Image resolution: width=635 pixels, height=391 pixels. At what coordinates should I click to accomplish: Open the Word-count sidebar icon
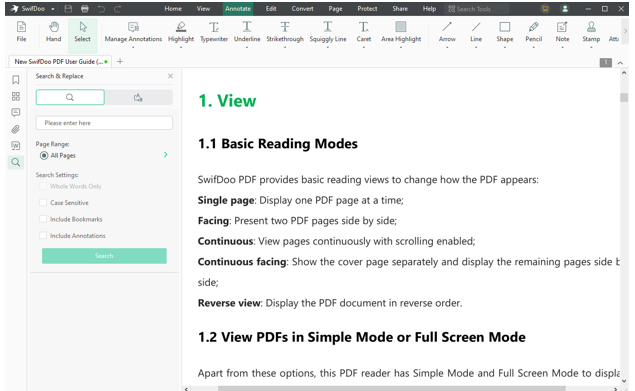[x=16, y=146]
